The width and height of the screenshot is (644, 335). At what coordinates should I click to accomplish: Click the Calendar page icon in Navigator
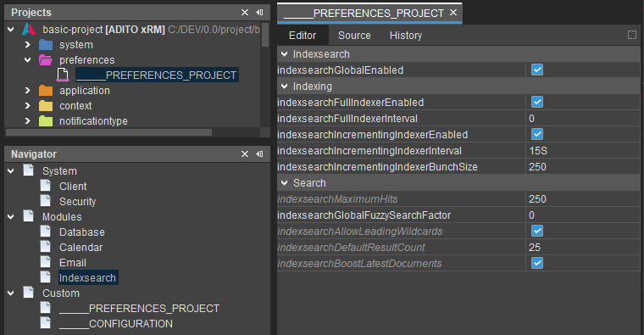click(46, 247)
